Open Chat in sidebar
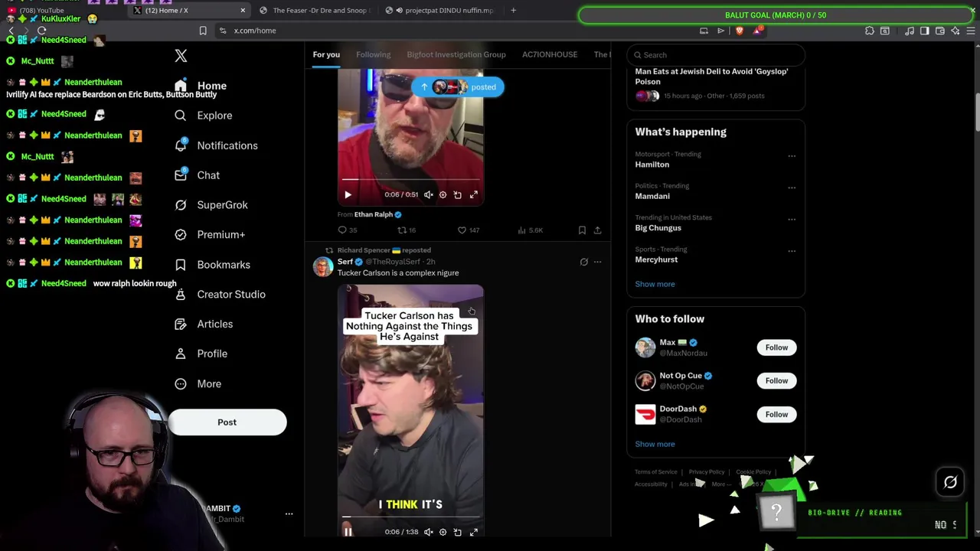 point(197,175)
